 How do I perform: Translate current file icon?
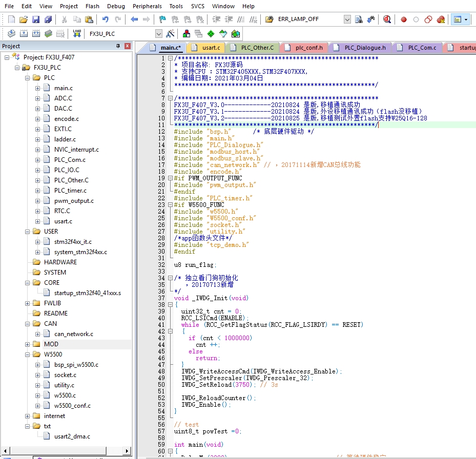click(11, 34)
